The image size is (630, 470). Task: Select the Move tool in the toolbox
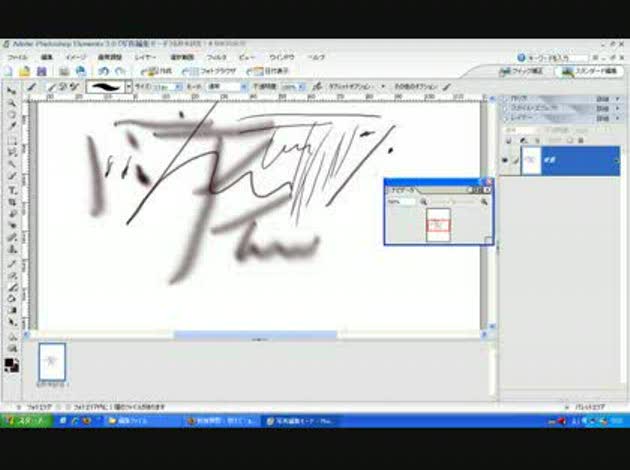point(12,91)
